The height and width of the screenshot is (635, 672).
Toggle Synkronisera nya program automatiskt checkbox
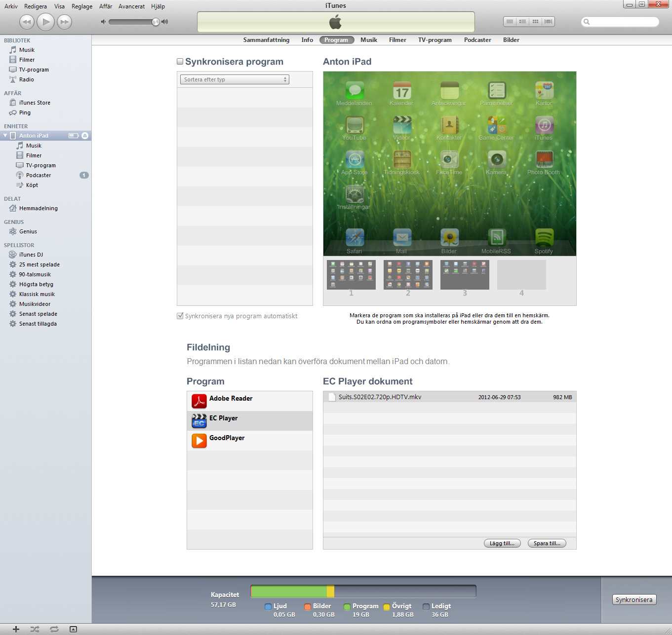[x=180, y=316]
